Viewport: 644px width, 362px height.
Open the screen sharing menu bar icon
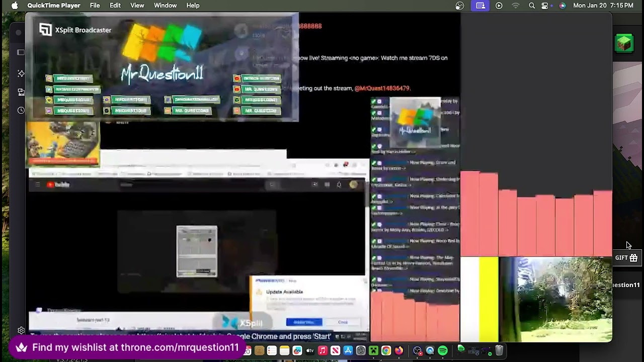pyautogui.click(x=480, y=6)
